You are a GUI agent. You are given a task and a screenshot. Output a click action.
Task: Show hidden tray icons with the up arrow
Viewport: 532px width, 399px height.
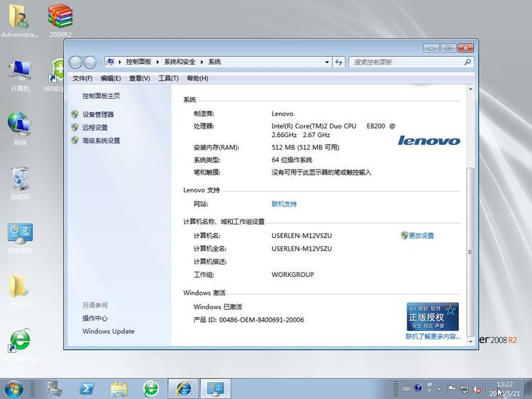440,389
